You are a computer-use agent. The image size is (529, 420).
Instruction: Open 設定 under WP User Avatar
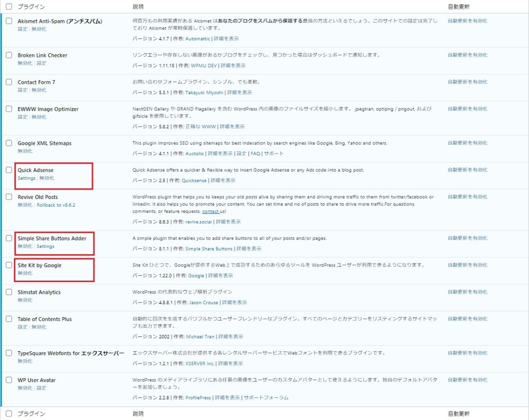tap(41, 388)
